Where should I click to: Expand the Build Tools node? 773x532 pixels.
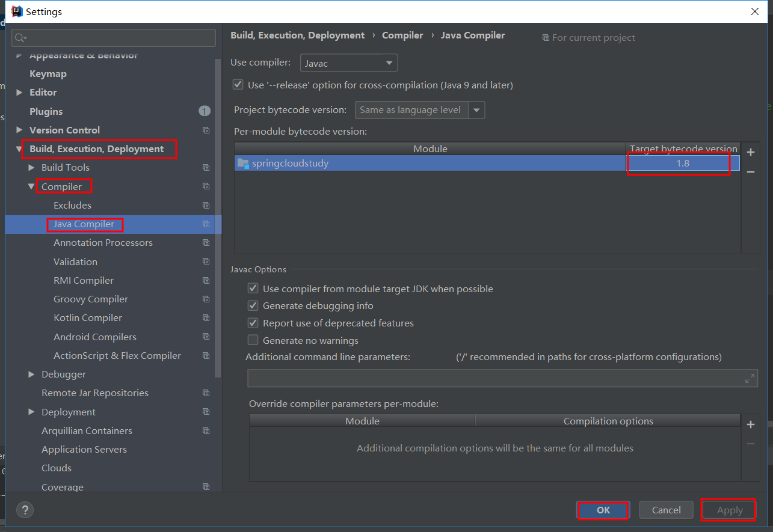(x=31, y=168)
